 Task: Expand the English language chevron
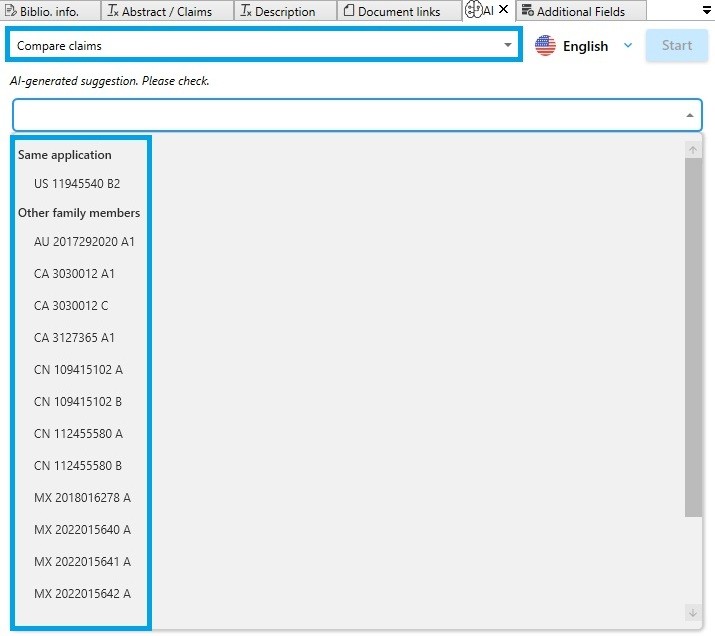tap(628, 46)
